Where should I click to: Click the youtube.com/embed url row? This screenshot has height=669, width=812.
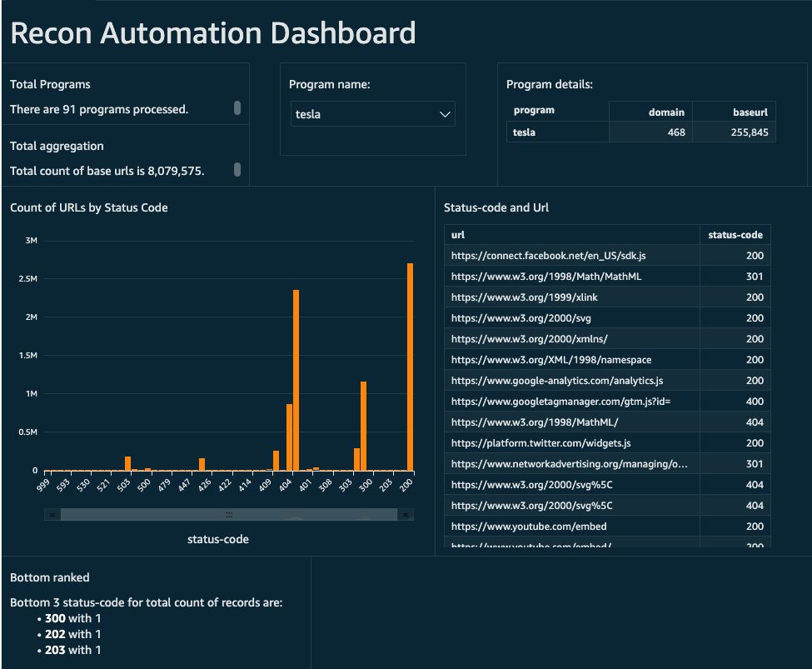(x=529, y=527)
